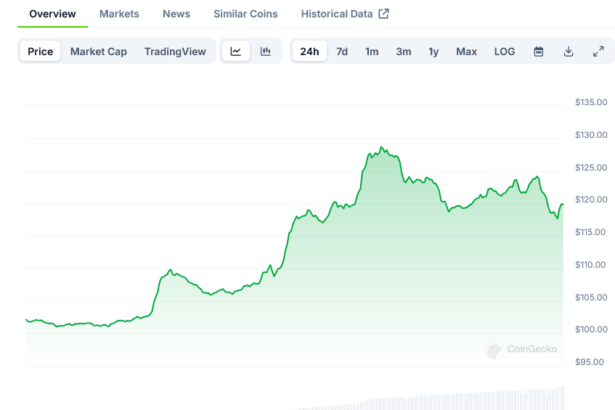
Task: Set chart range to 24h
Action: (x=310, y=51)
